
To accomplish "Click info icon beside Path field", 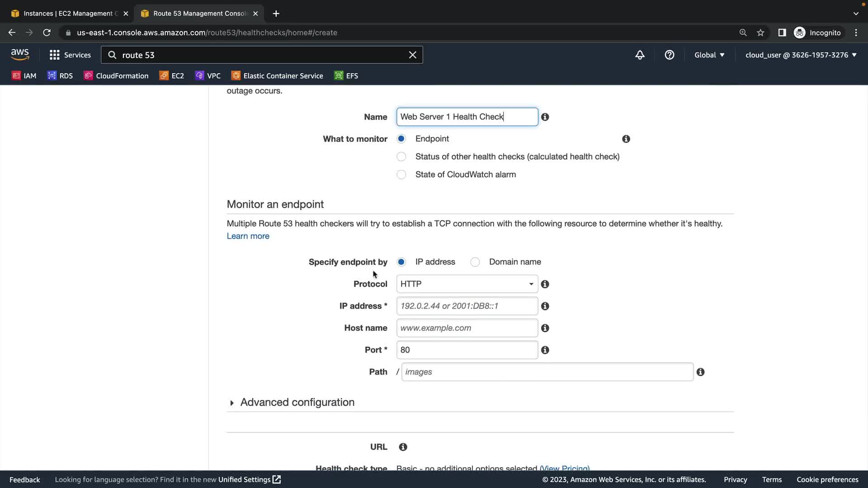I will (x=700, y=372).
